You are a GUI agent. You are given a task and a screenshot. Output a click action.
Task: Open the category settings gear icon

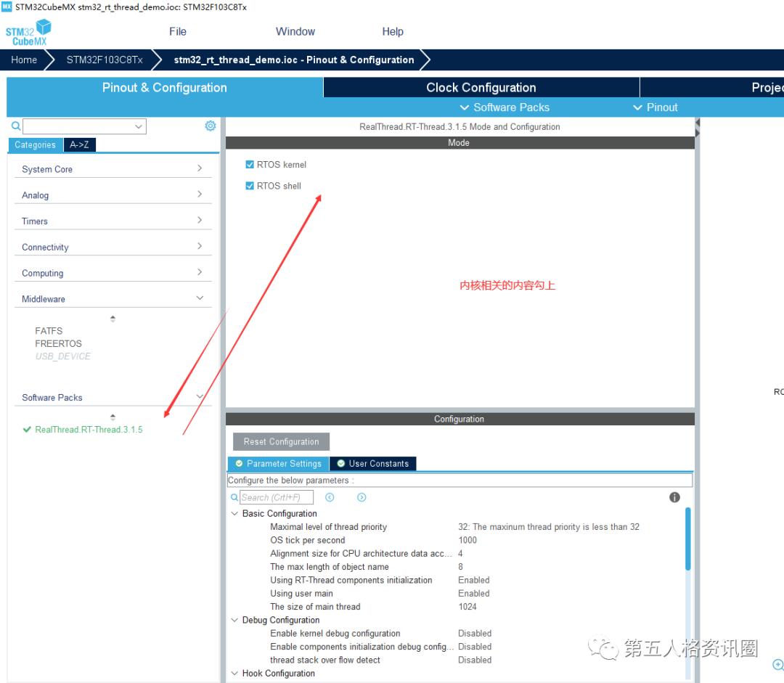tap(211, 126)
